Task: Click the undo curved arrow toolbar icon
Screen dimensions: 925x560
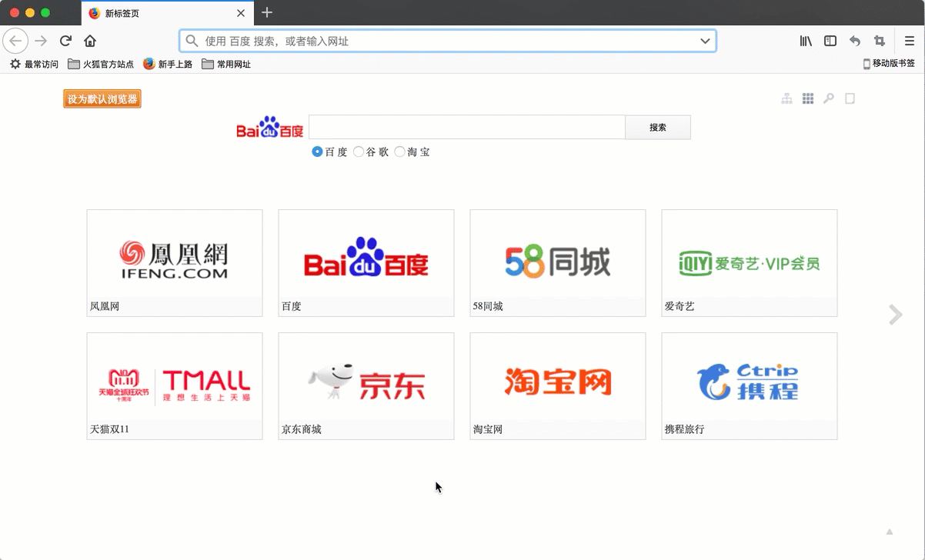Action: click(855, 41)
